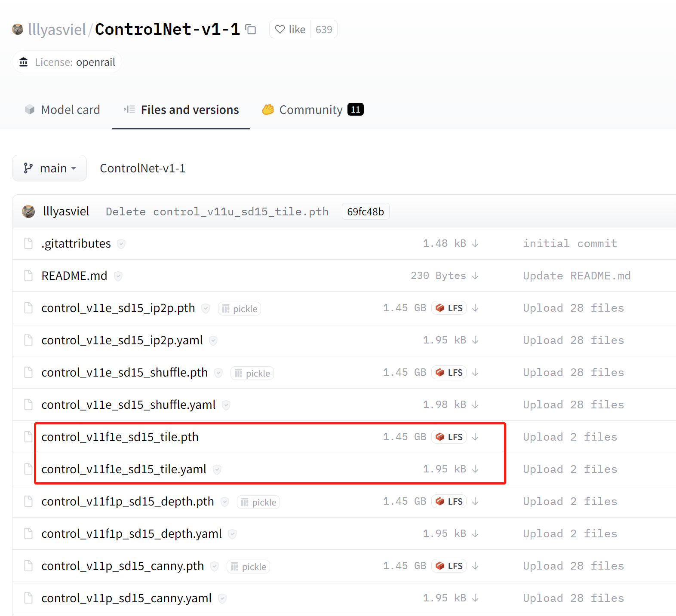
Task: Download control_v11f1e_sd15_tile.yaml via the arrow icon
Action: [x=475, y=469]
